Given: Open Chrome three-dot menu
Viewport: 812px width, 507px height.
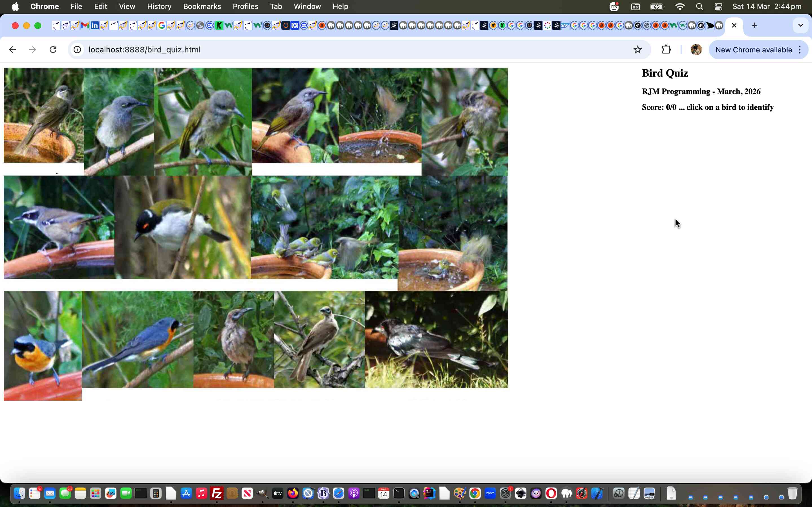Looking at the screenshot, I should click(800, 50).
